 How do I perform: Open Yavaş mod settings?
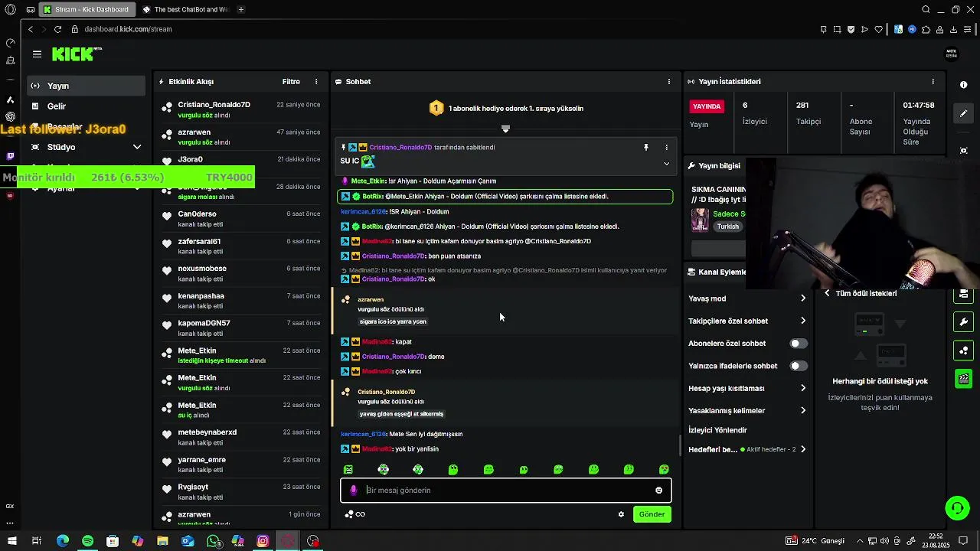click(x=746, y=298)
